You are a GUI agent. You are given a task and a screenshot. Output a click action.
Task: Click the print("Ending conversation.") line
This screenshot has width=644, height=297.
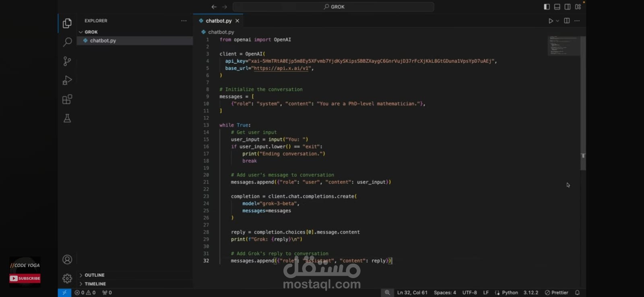click(x=284, y=154)
